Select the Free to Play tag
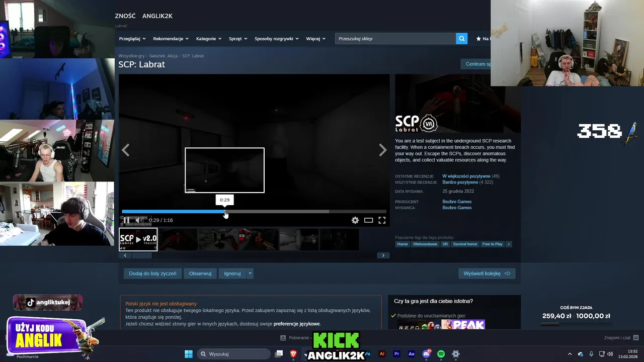 pyautogui.click(x=492, y=244)
